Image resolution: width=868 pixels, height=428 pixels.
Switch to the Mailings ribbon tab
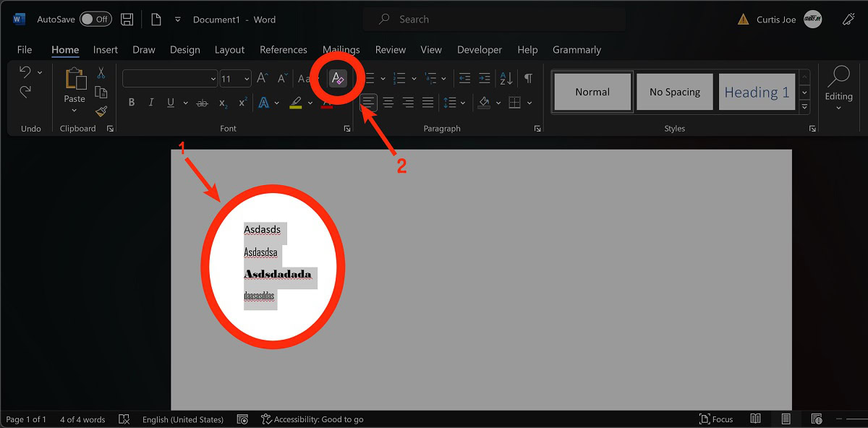coord(341,49)
